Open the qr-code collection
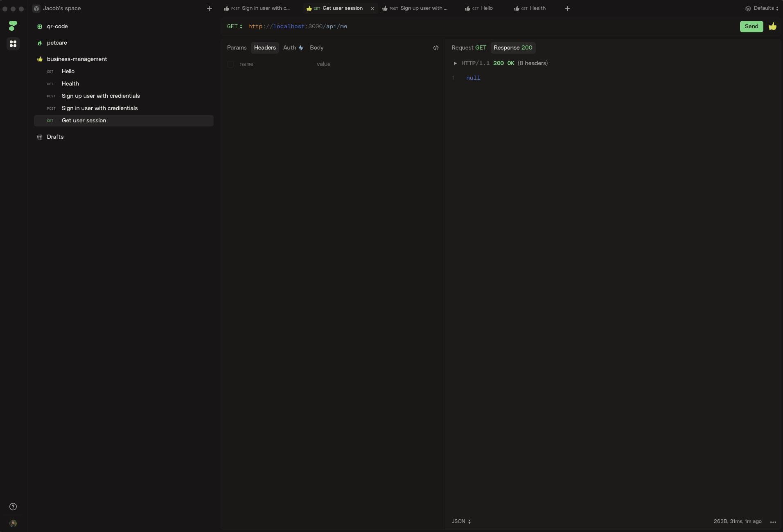 click(x=57, y=27)
